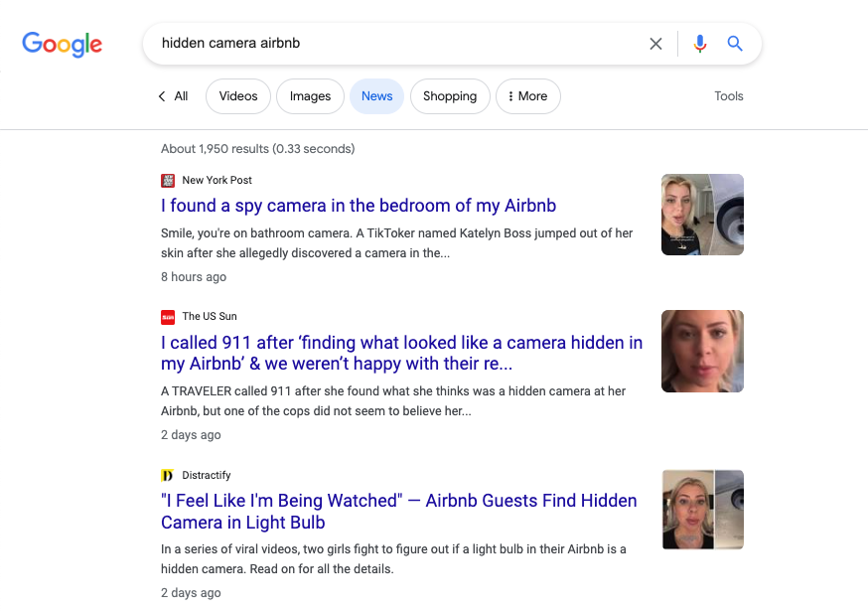Click the '8 hours ago' timestamp
The height and width of the screenshot is (611, 868).
194,277
